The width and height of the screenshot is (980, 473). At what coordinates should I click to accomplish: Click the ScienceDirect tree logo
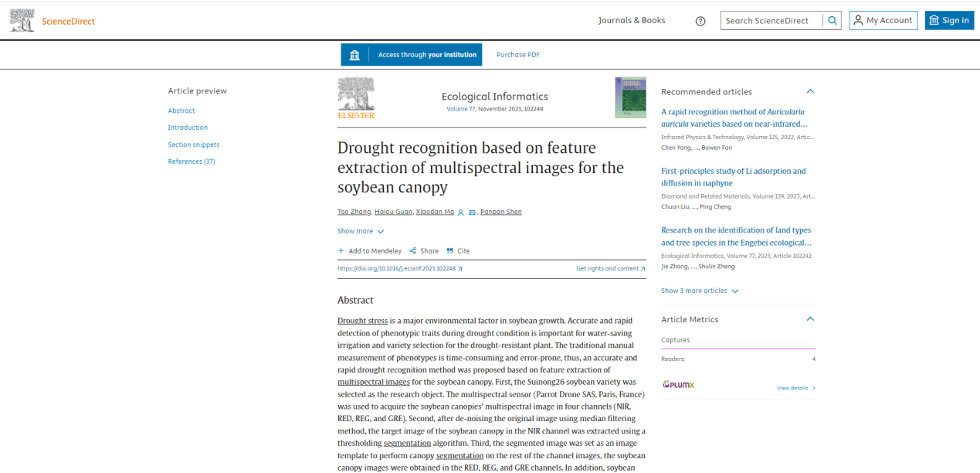22,21
